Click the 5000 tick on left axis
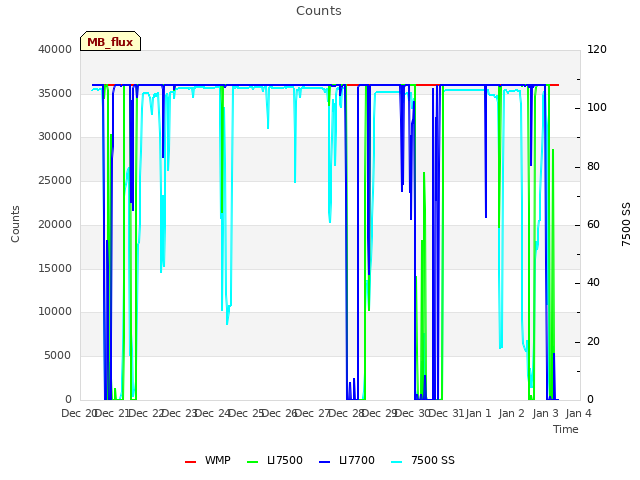The image size is (640, 480). [x=58, y=356]
